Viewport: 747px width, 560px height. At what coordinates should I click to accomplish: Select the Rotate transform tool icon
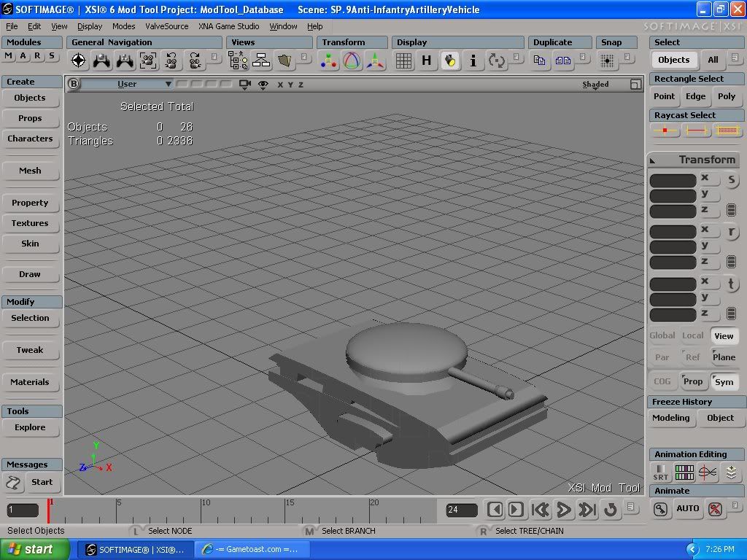[x=352, y=61]
